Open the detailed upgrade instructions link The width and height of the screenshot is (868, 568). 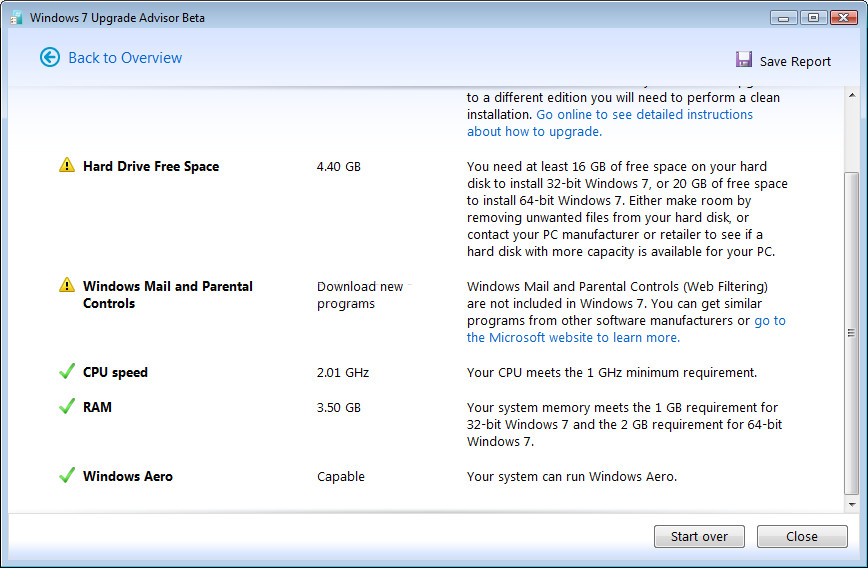(644, 115)
